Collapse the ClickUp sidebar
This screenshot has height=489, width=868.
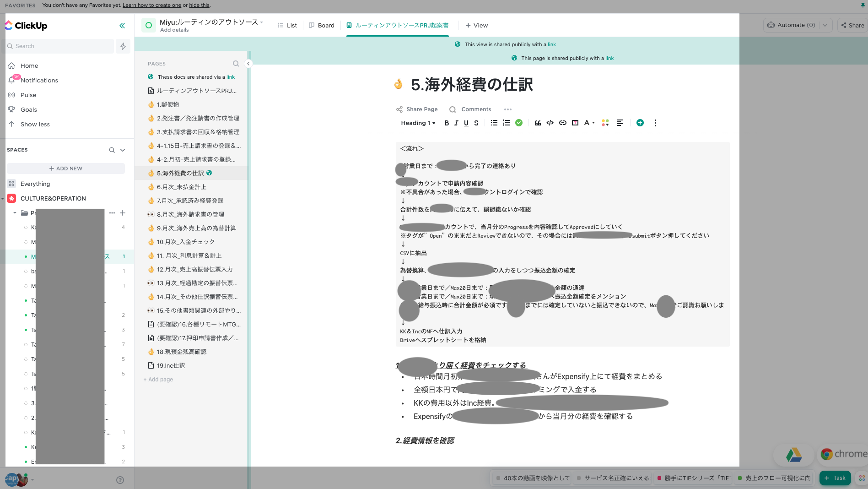point(122,26)
